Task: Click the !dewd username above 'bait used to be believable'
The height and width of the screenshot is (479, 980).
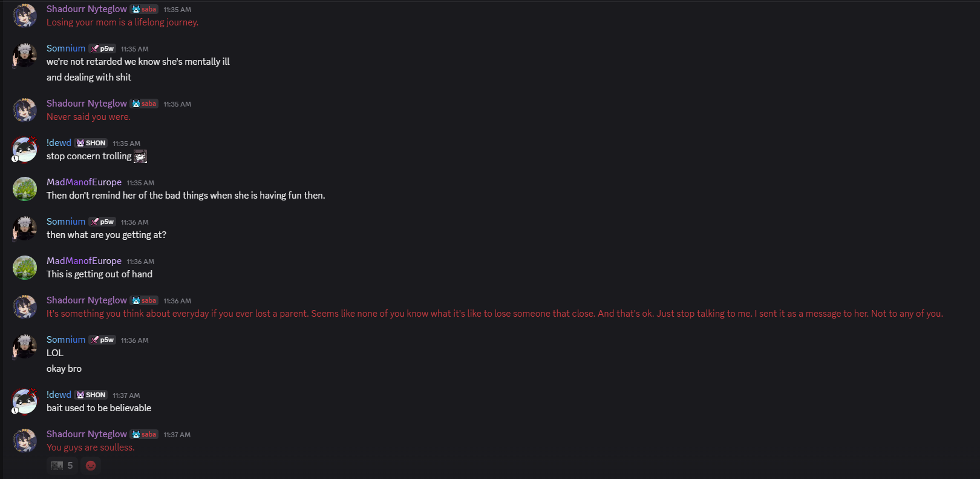Action: click(x=59, y=395)
